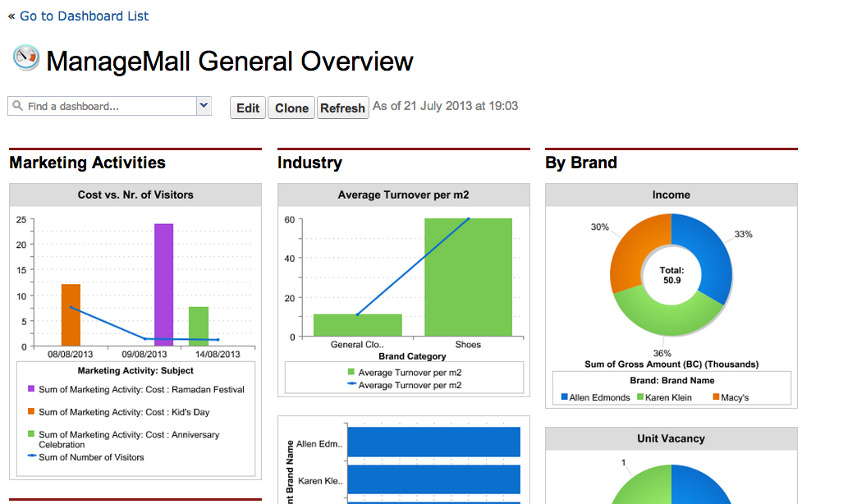
Task: Click the Brand Category axis title
Action: point(413,356)
